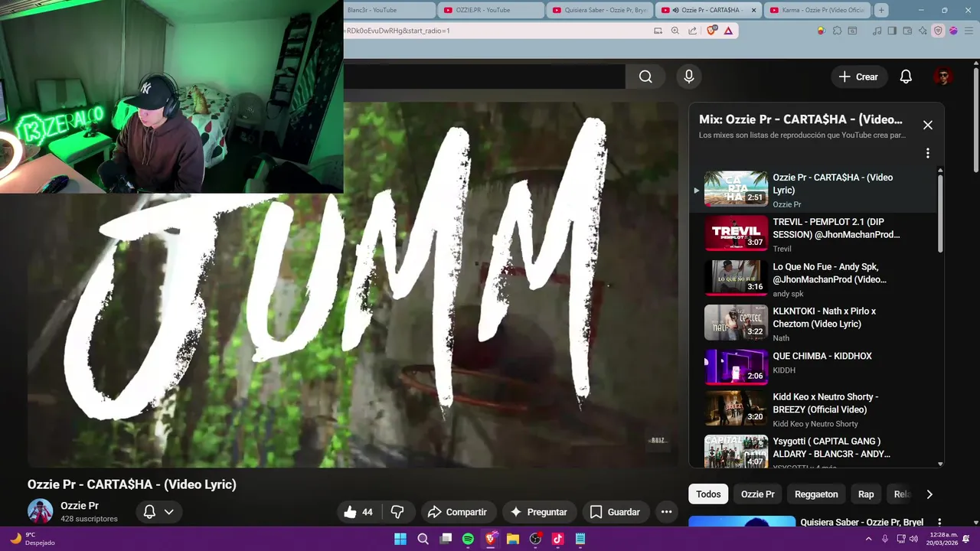Image resolution: width=980 pixels, height=551 pixels.
Task: Switch to the Karma - Ozzie Pr tab
Action: (x=816, y=10)
